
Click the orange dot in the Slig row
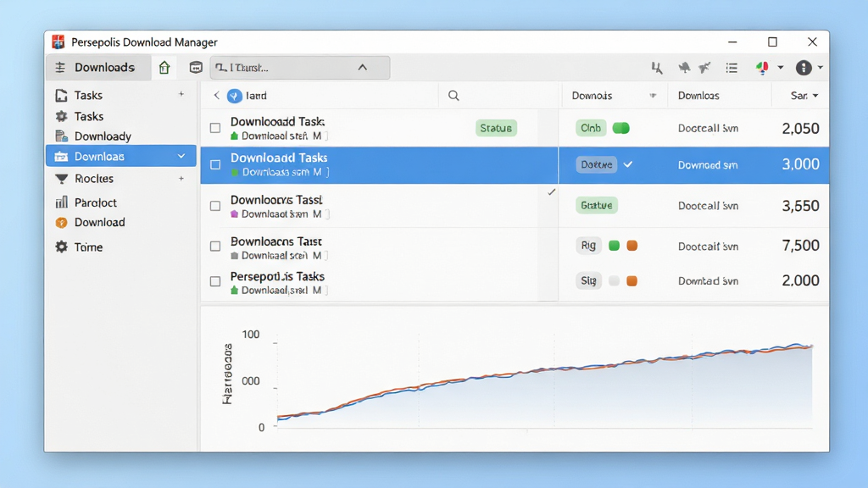(632, 281)
